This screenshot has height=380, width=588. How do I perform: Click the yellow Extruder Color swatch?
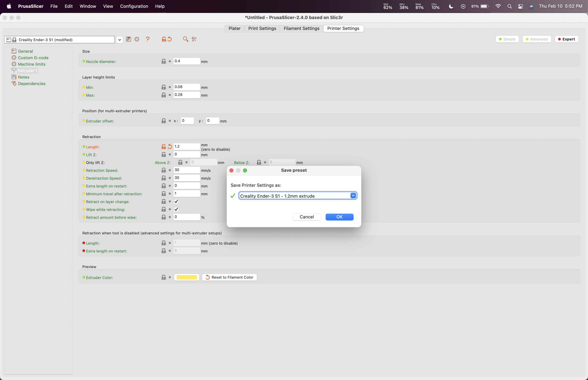[187, 277]
